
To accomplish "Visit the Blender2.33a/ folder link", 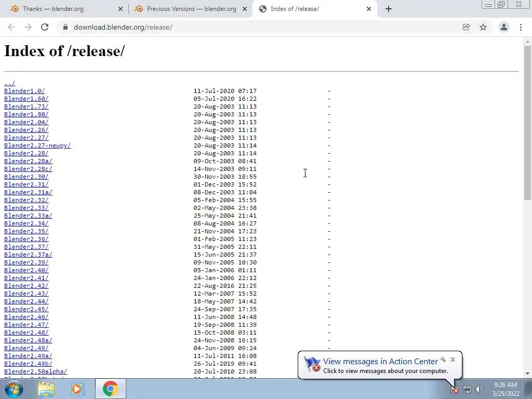I will click(28, 216).
